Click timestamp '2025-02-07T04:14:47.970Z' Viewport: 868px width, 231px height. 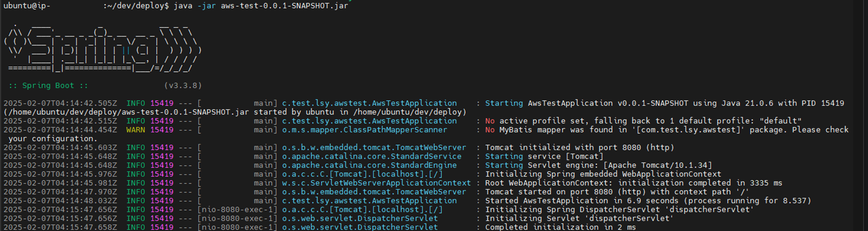[60, 192]
